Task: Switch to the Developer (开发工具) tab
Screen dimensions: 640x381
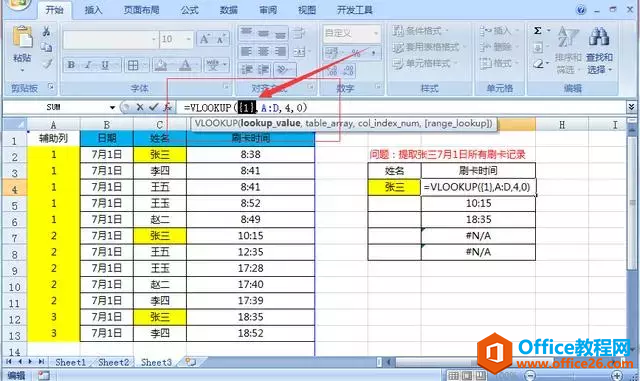Action: pos(355,10)
